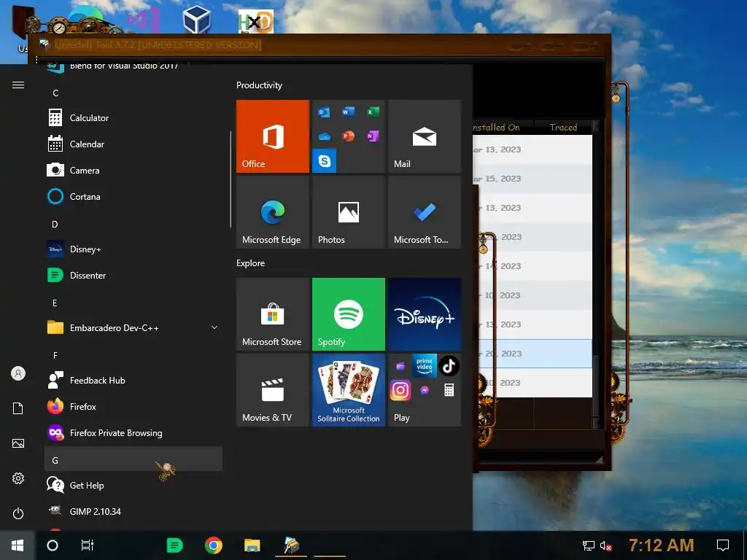Open the Spotify tile
Viewport: 747px width, 560px height.
348,314
